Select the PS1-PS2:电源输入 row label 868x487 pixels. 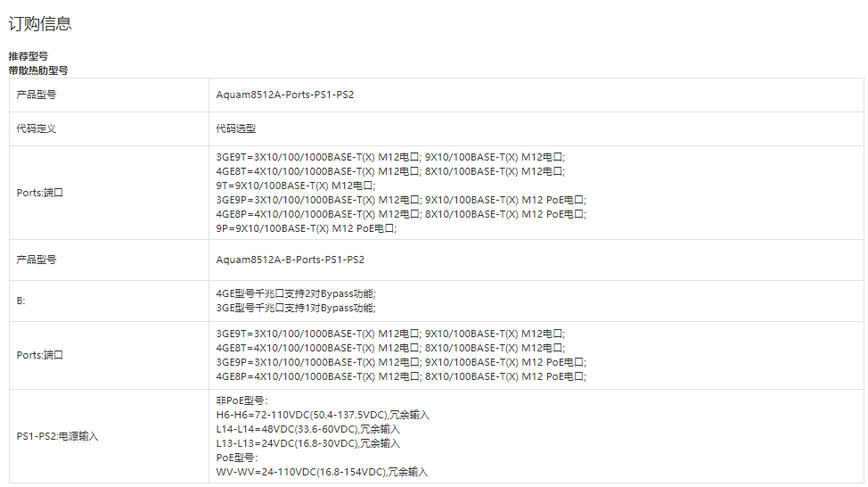pyautogui.click(x=58, y=436)
